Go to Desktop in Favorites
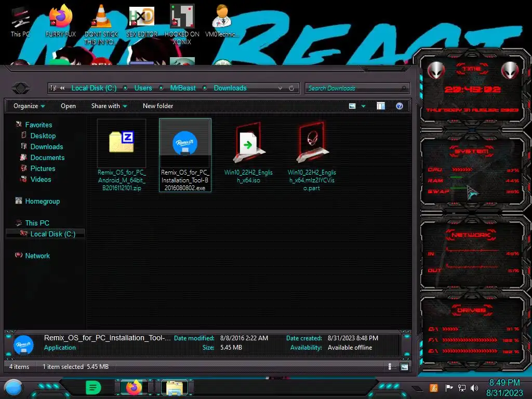532x399 pixels. 43,136
